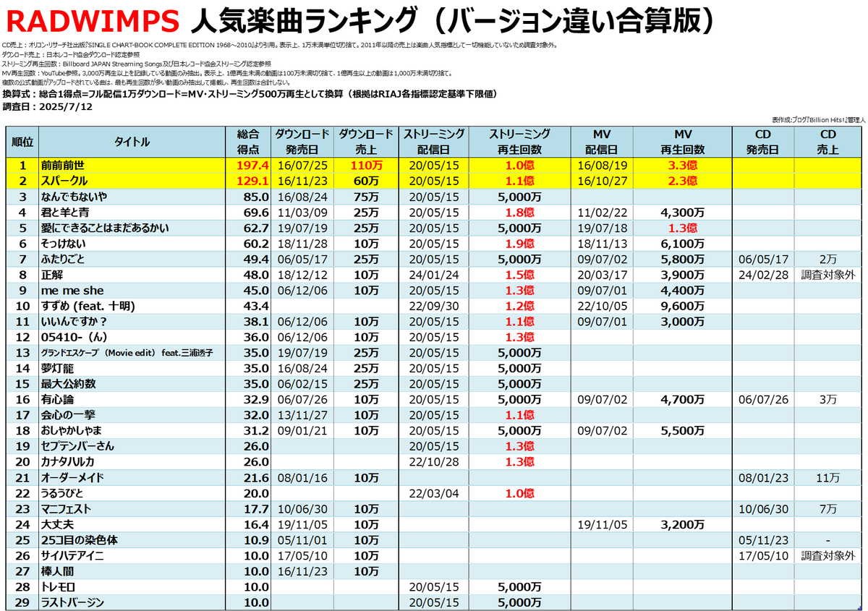Image resolution: width=868 pixels, height=611 pixels.
Task: Click the MV date 19/11/05
Action: click(602, 524)
